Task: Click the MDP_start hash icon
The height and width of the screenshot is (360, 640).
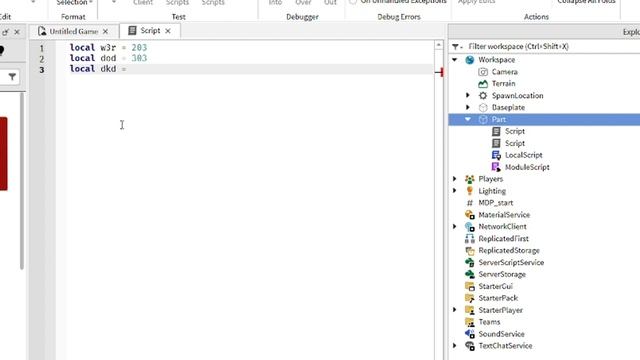Action: pyautogui.click(x=470, y=203)
